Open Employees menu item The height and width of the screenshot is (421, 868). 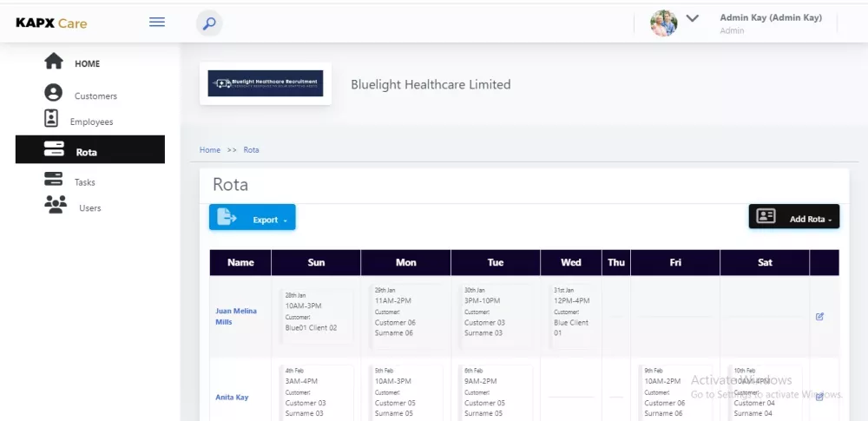point(91,122)
